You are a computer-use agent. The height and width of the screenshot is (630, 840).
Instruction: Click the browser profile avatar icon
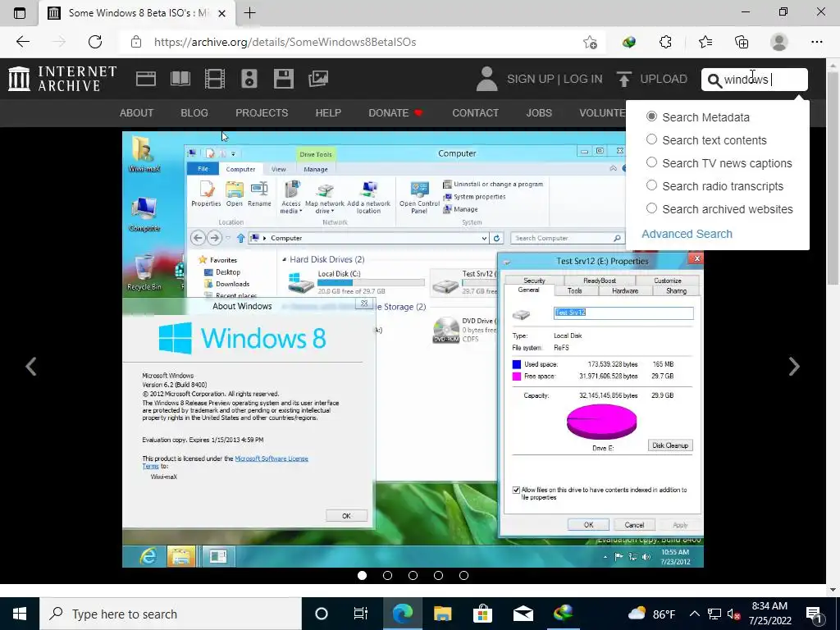pyautogui.click(x=779, y=42)
